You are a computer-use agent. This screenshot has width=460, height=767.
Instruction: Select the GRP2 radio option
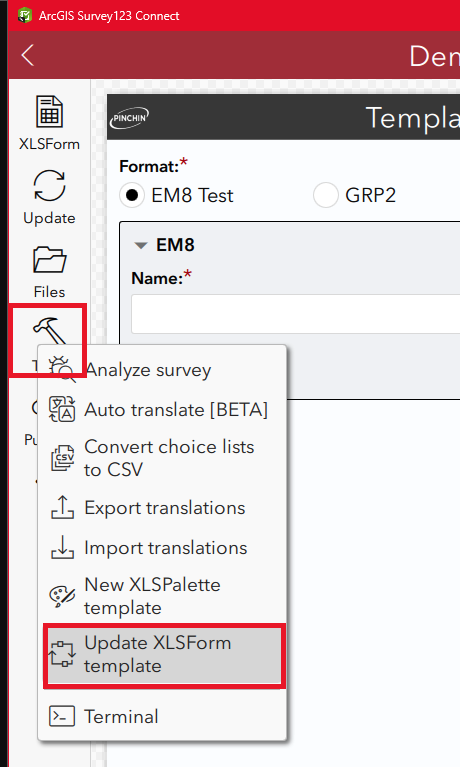coord(325,195)
